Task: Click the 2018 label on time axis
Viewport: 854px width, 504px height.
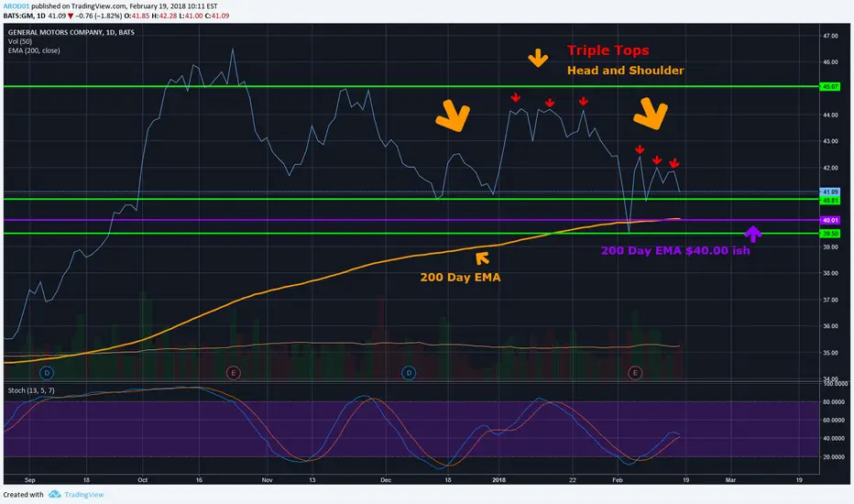Action: pyautogui.click(x=498, y=480)
